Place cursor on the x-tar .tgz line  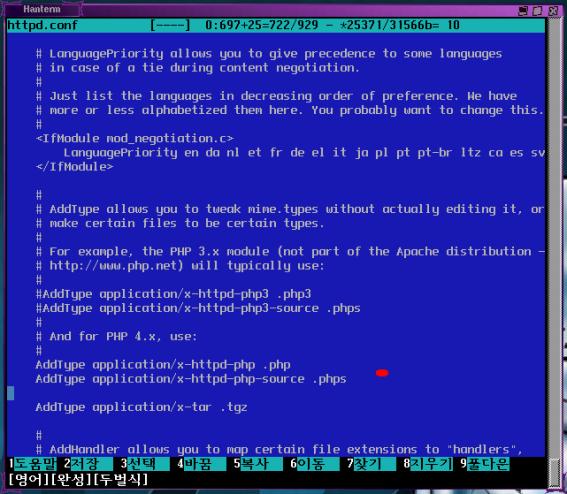pyautogui.click(x=141, y=407)
